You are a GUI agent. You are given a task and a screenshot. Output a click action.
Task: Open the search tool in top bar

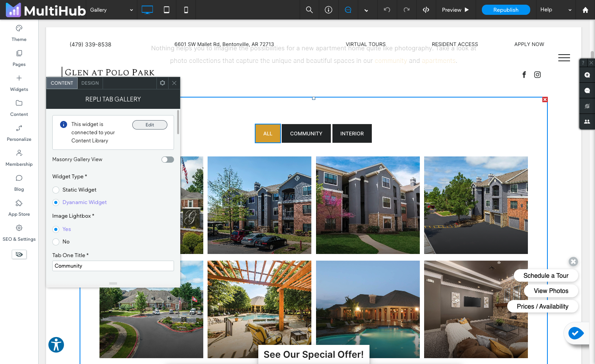click(x=309, y=10)
